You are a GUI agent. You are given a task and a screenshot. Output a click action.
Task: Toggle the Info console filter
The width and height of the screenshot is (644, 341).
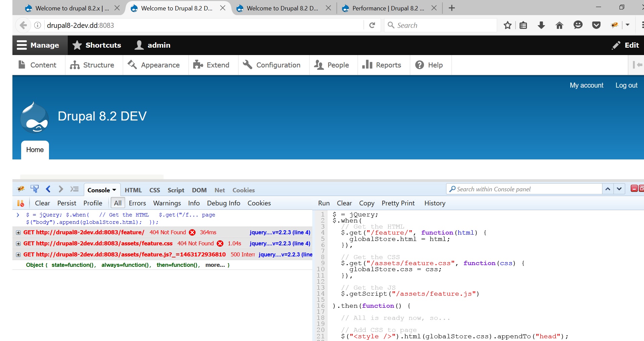click(194, 203)
